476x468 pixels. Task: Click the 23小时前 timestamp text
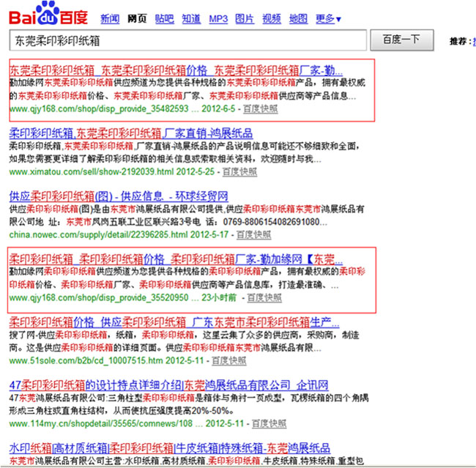click(x=219, y=298)
